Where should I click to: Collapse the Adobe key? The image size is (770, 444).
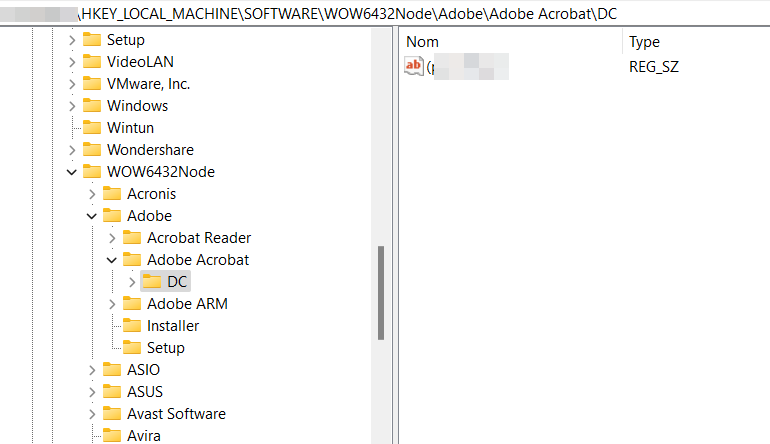point(92,216)
